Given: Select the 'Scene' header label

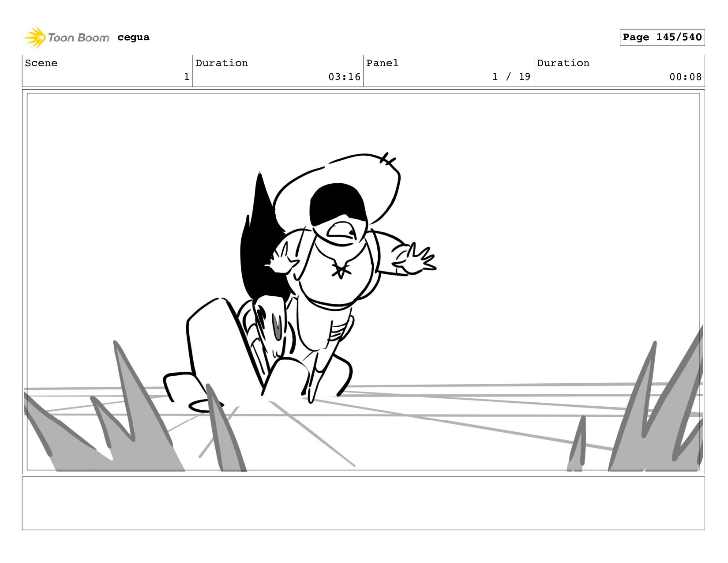Looking at the screenshot, I should [41, 63].
